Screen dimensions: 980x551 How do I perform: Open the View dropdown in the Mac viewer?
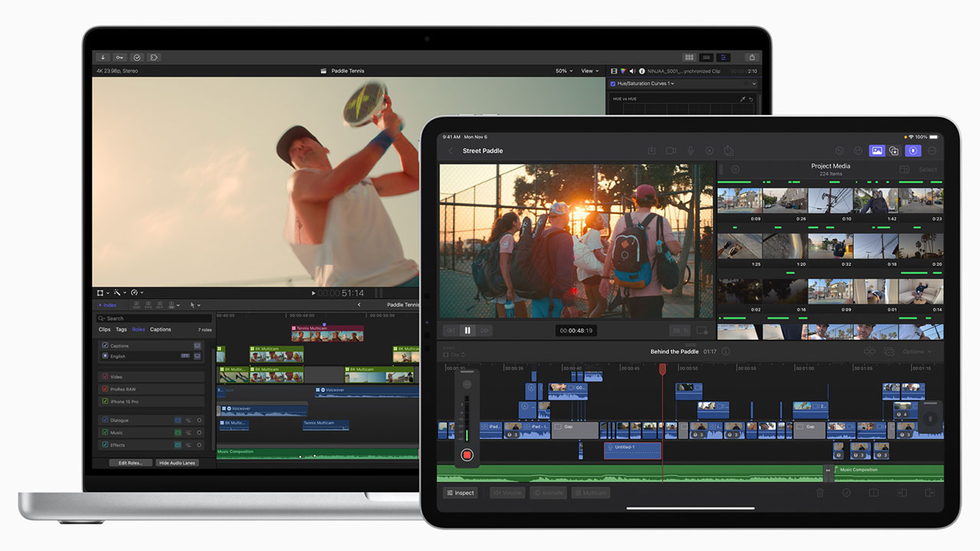590,70
